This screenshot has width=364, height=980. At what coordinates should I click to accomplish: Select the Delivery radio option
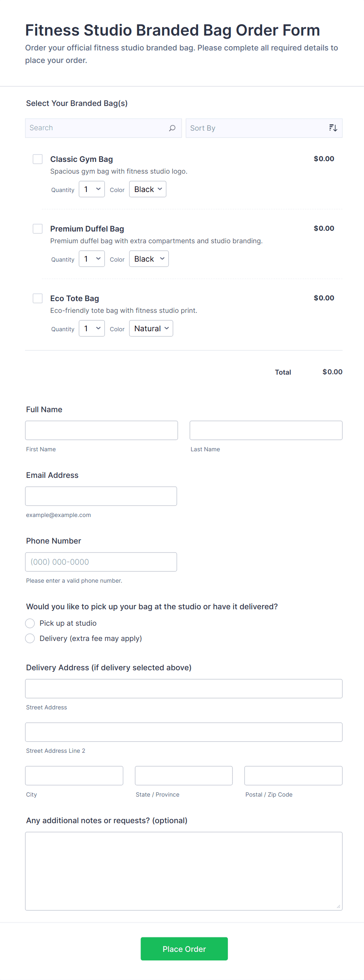30,639
